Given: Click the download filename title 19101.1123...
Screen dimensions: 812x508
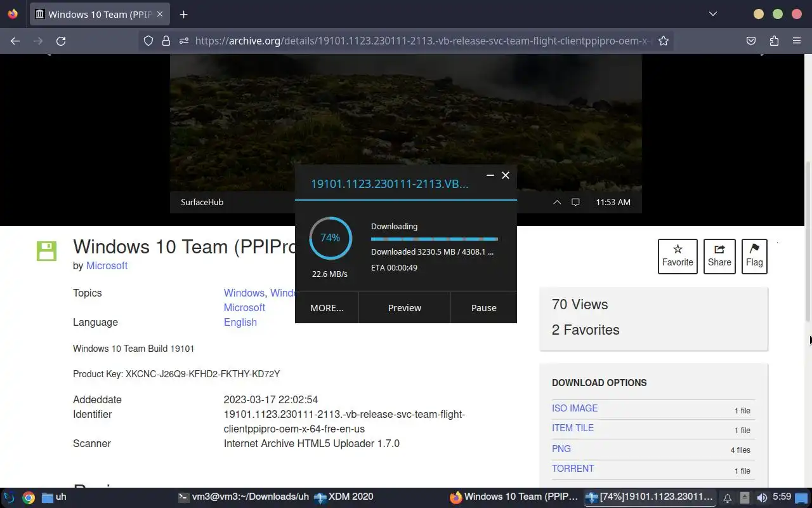Looking at the screenshot, I should [390, 184].
